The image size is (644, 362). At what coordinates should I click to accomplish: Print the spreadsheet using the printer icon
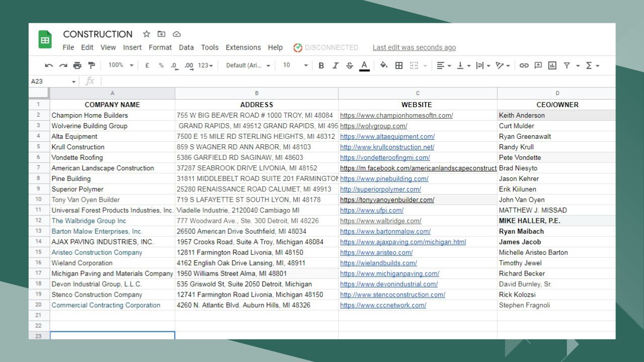point(77,65)
